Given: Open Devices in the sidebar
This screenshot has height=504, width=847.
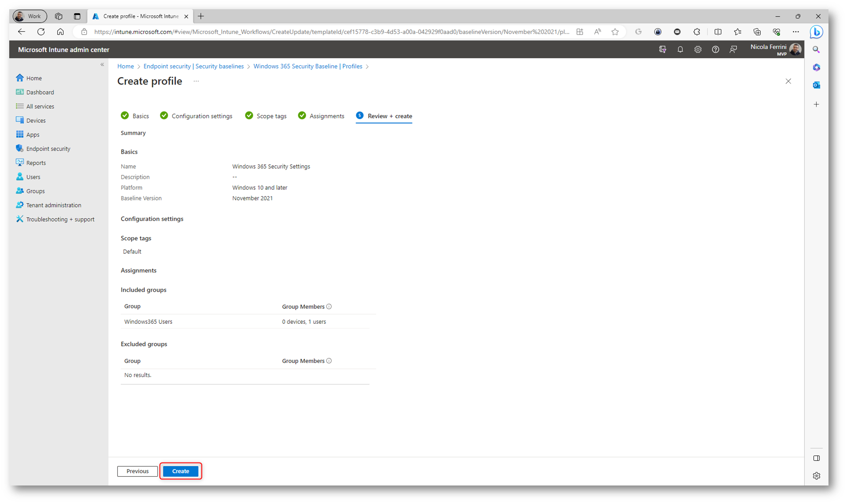Looking at the screenshot, I should 36,120.
